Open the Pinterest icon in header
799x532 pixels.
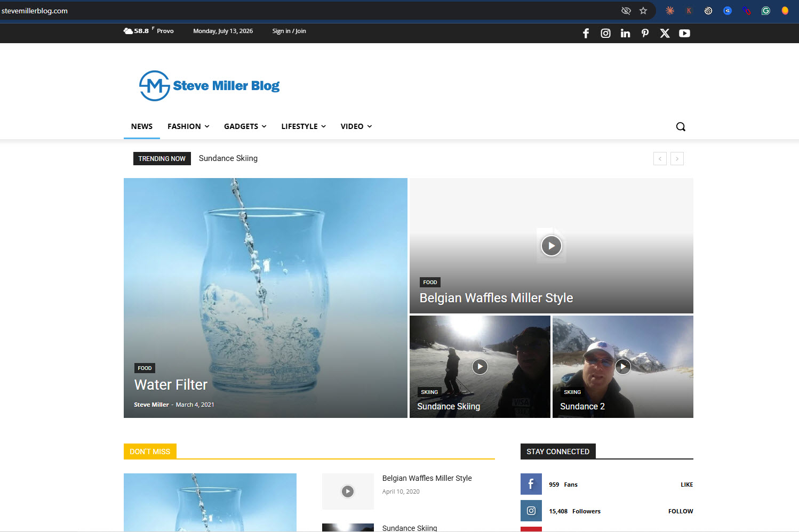pos(645,33)
